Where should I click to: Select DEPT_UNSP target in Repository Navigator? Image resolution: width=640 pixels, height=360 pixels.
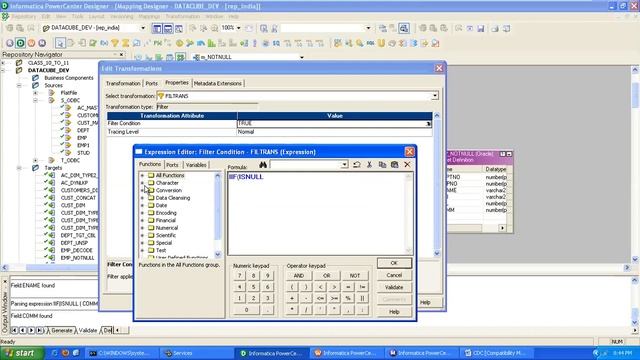(74, 243)
